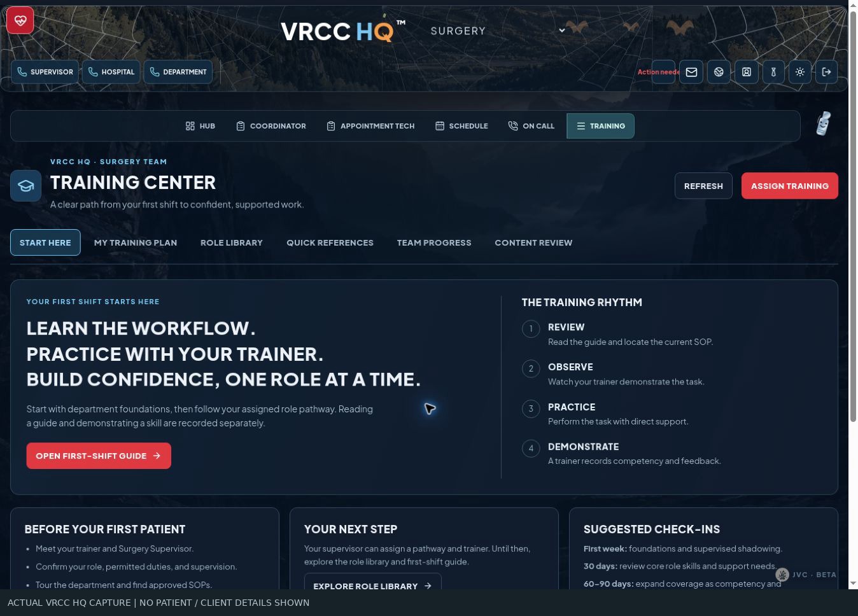The height and width of the screenshot is (616, 858).
Task: Click the graduation cap Training Center icon
Action: click(x=25, y=186)
